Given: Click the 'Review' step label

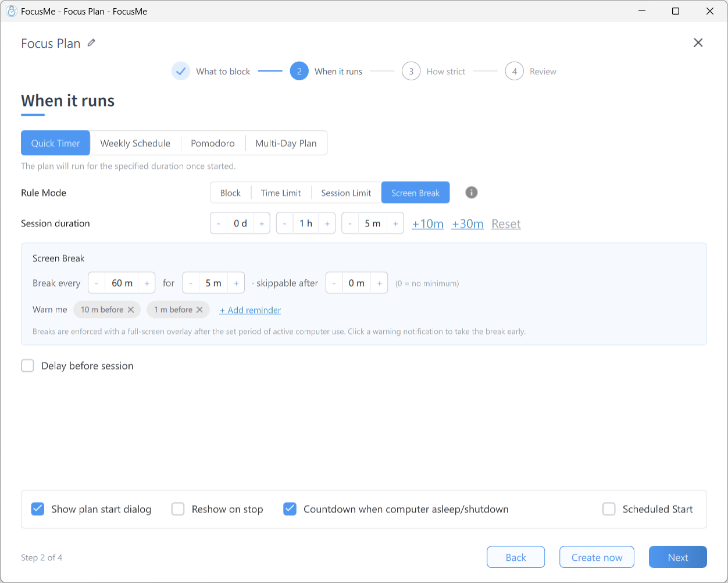Looking at the screenshot, I should point(543,72).
